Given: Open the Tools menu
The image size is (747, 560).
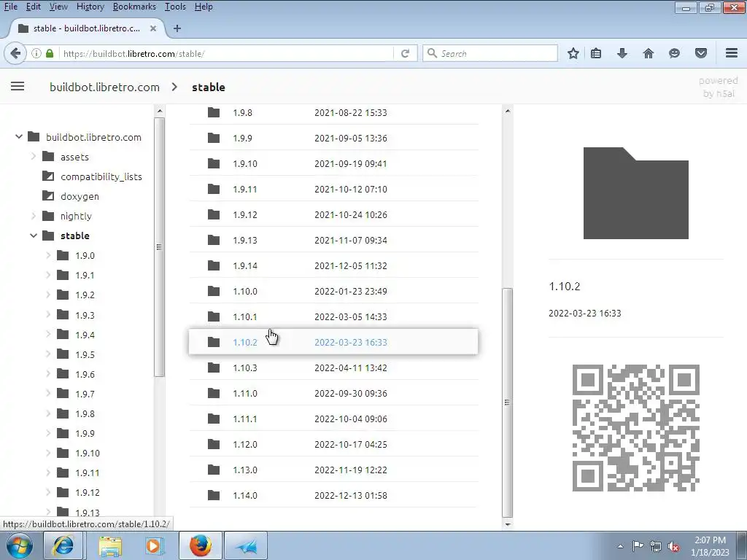Looking at the screenshot, I should (x=175, y=7).
